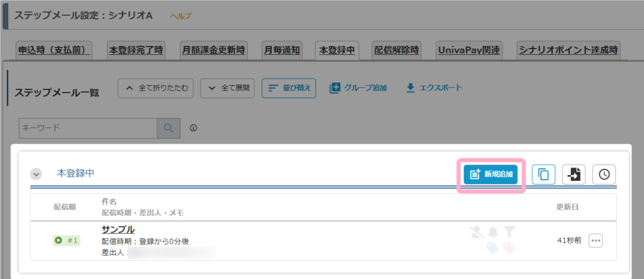This screenshot has height=279, width=644.
Task: Click the キーワード search input field
Action: pos(87,128)
